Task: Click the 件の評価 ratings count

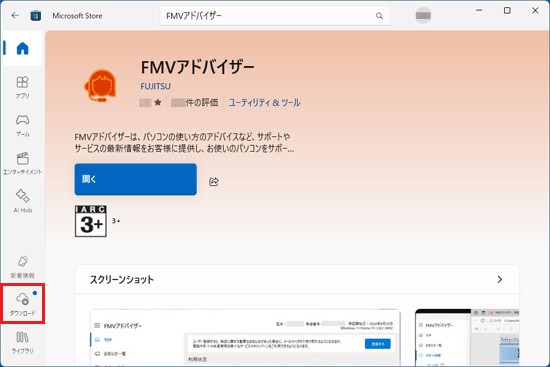Action: click(x=194, y=102)
